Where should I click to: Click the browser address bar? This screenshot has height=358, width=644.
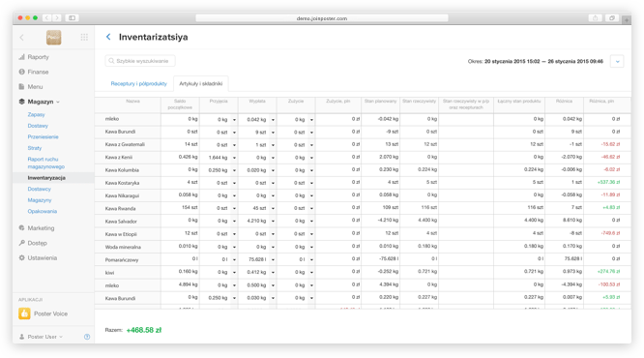pyautogui.click(x=322, y=18)
